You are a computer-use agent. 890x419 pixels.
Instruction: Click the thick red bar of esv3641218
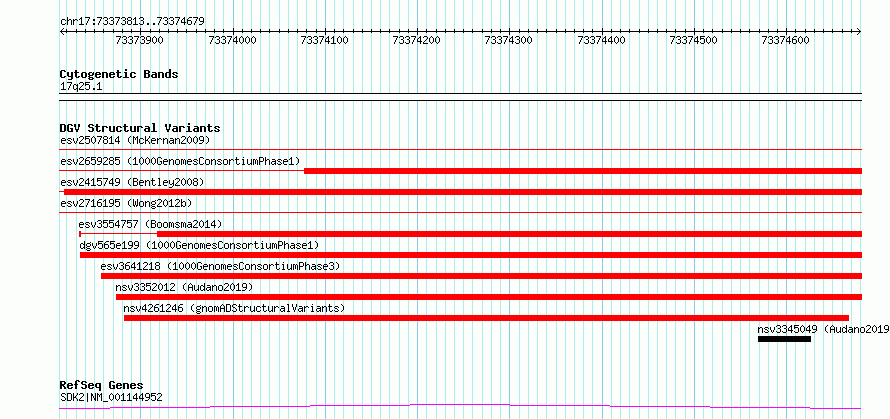(481, 276)
